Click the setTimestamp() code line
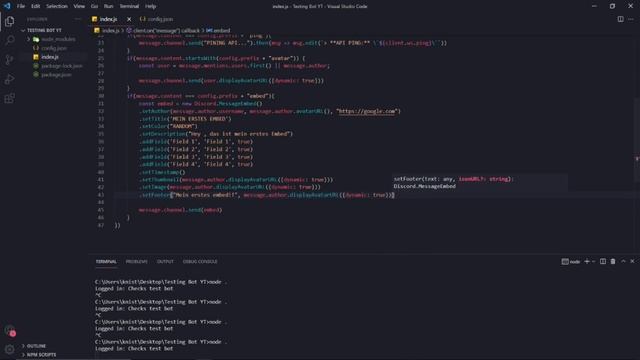Image resolution: width=640 pixels, height=360 pixels. 162,172
